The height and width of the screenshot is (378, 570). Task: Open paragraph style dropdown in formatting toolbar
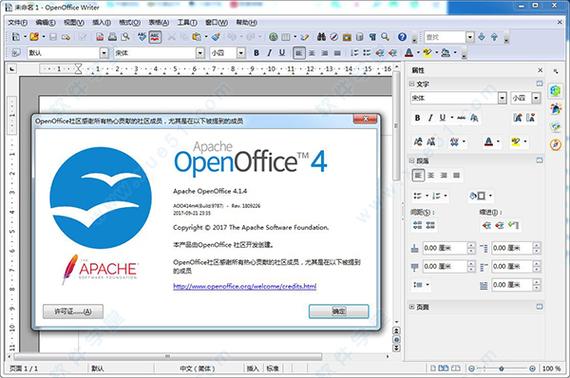[104, 53]
